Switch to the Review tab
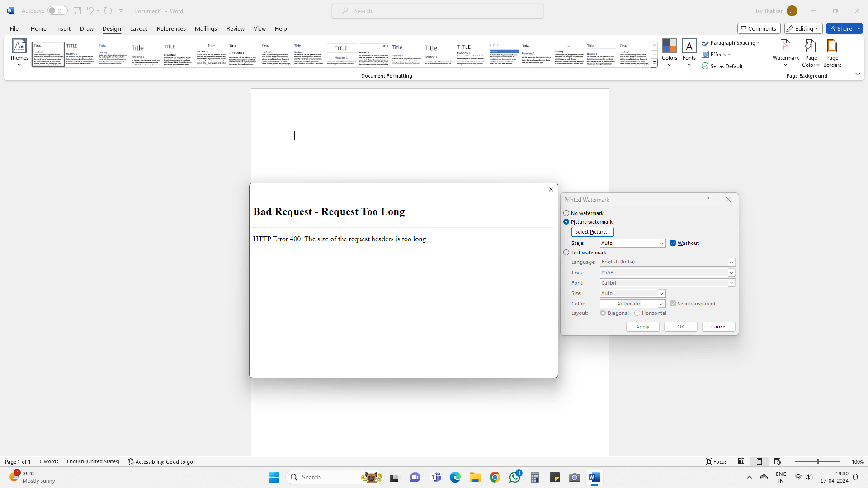Image resolution: width=868 pixels, height=488 pixels. [236, 28]
